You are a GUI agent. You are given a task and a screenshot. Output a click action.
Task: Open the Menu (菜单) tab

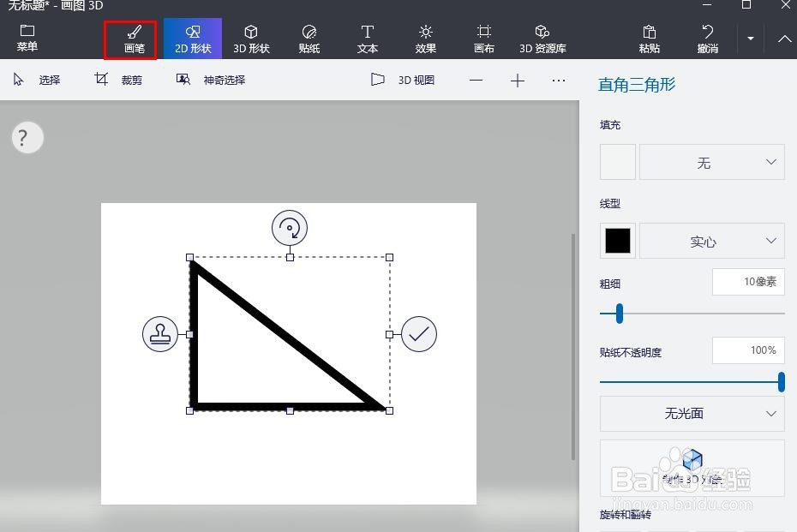pos(27,38)
